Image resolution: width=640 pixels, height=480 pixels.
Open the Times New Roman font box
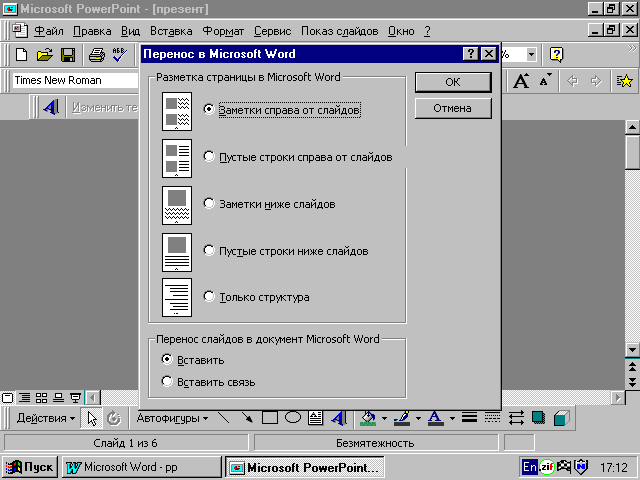[x=76, y=80]
